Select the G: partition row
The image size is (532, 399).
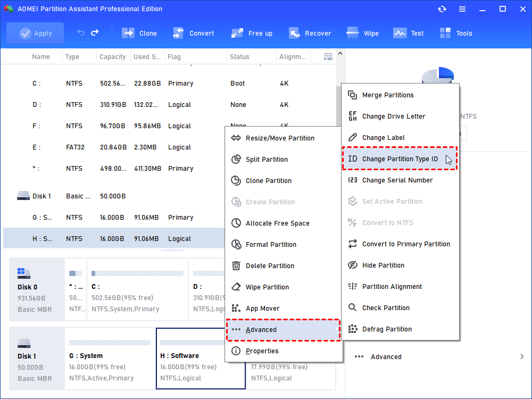(114, 218)
